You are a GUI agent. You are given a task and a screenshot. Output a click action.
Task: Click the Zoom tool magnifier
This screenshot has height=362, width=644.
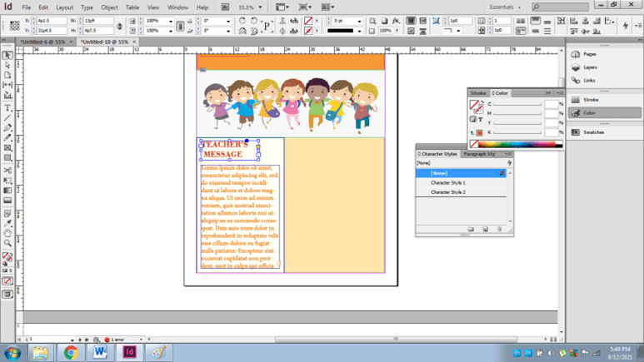click(x=7, y=243)
